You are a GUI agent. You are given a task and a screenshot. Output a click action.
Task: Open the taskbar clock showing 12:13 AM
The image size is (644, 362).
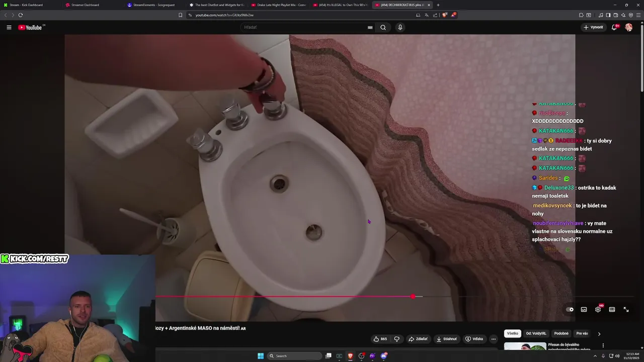[x=630, y=356]
